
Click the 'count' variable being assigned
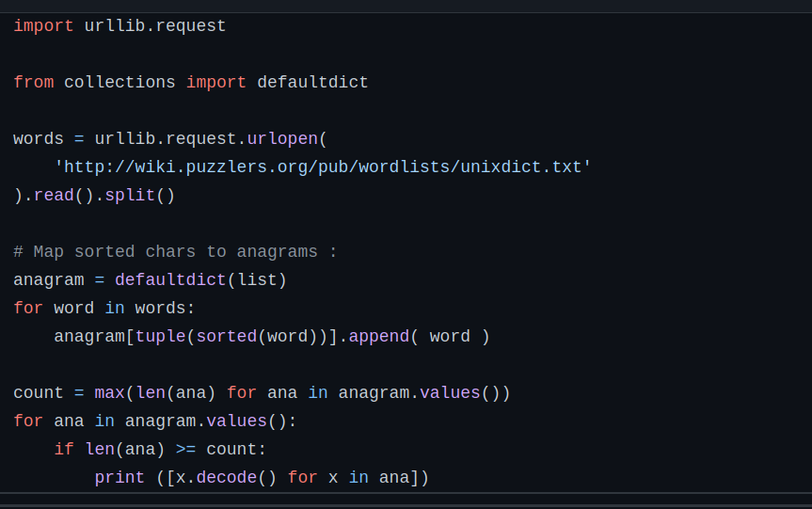click(x=39, y=393)
